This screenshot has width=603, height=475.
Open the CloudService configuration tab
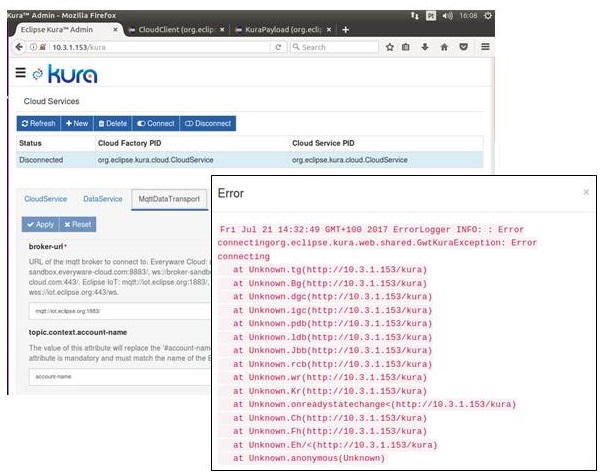pyautogui.click(x=45, y=199)
